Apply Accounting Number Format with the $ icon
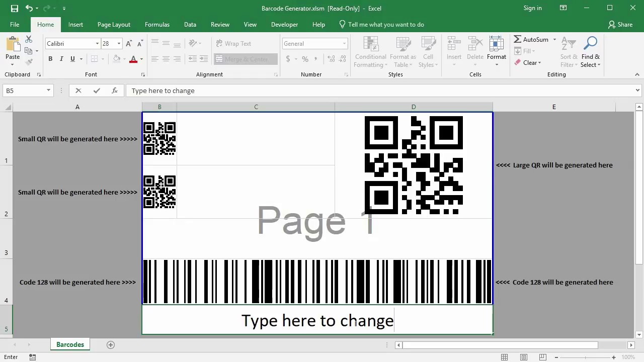644x362 pixels. 288,59
